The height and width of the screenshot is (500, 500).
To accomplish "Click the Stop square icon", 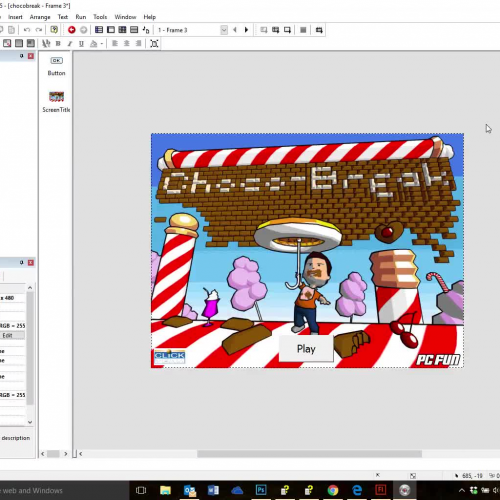I will coord(303,30).
